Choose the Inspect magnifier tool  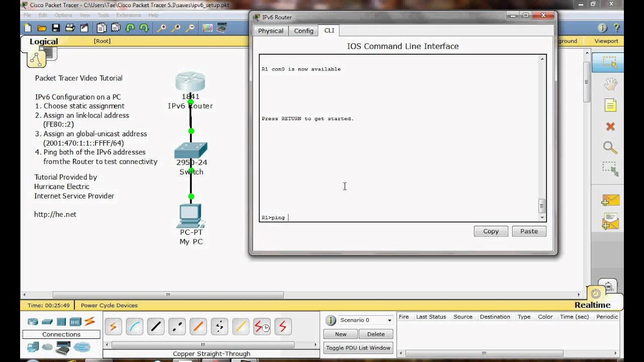610,147
